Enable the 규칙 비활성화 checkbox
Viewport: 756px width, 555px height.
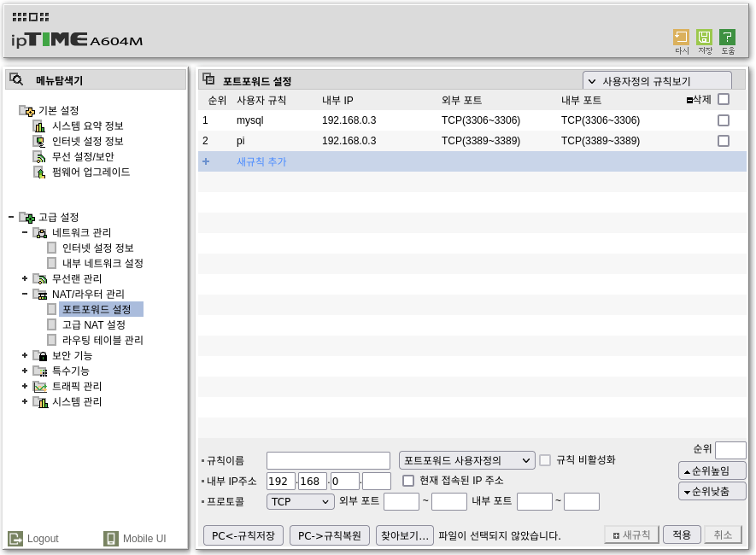pyautogui.click(x=545, y=460)
